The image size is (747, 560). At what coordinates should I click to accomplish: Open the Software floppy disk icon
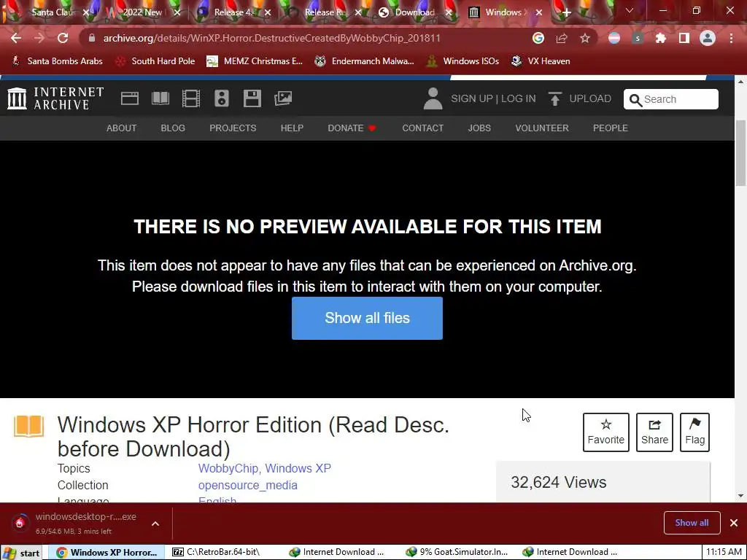tap(252, 98)
